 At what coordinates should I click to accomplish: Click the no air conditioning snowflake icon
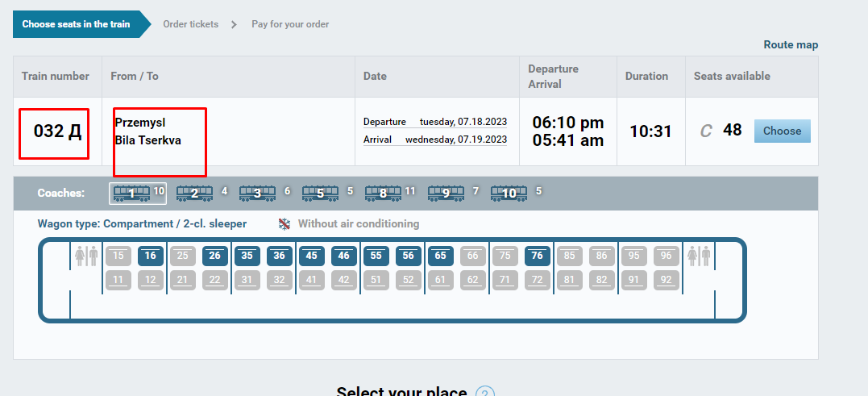284,224
